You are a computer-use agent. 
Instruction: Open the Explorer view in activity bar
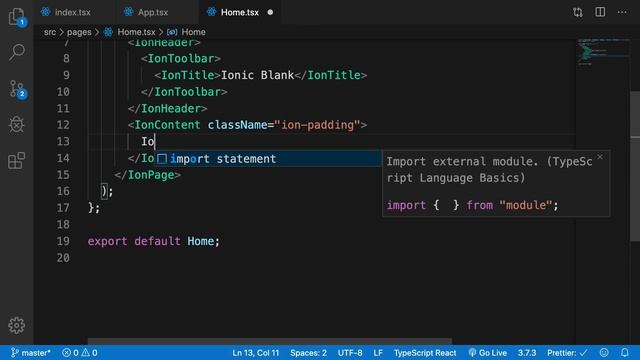point(17,17)
